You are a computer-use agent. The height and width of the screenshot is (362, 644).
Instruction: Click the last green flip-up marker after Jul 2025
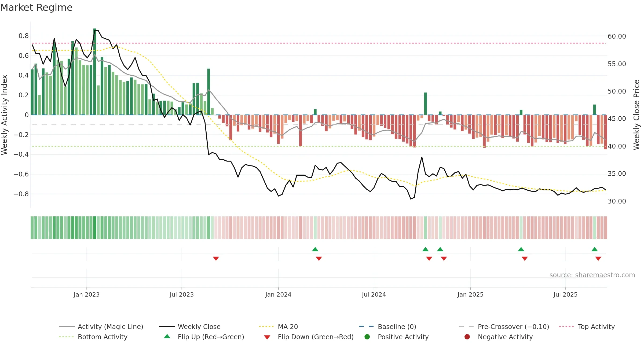point(595,249)
